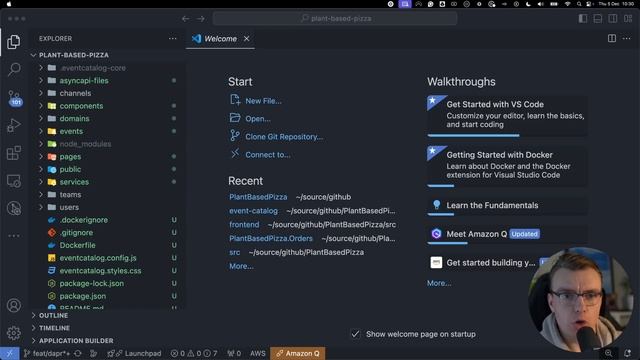Open editor more actions ellipsis
Viewport: 640px width, 360px height.
(627, 38)
